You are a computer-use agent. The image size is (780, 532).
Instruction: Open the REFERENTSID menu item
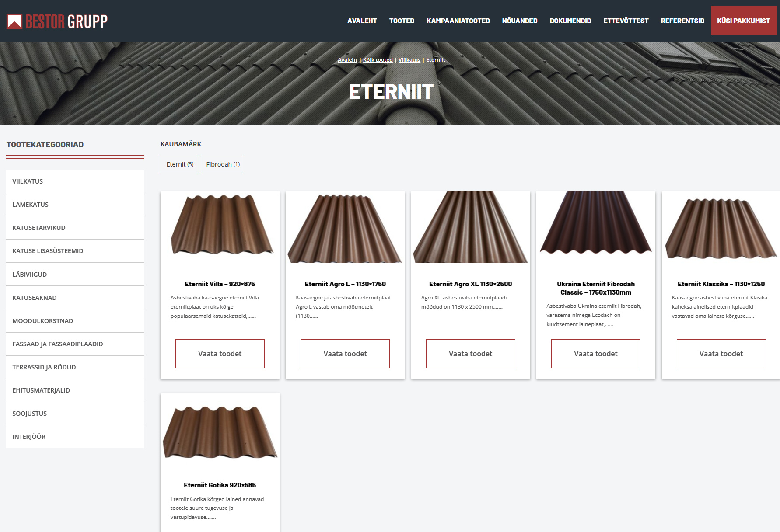coord(682,21)
